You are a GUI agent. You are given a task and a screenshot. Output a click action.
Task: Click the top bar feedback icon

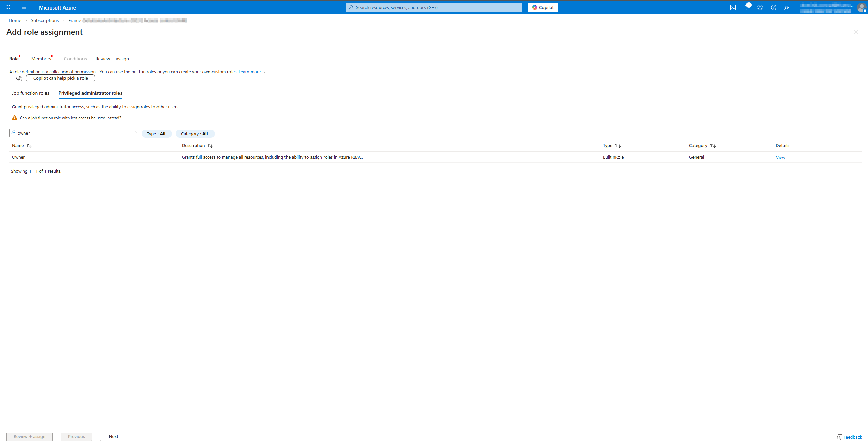787,7
